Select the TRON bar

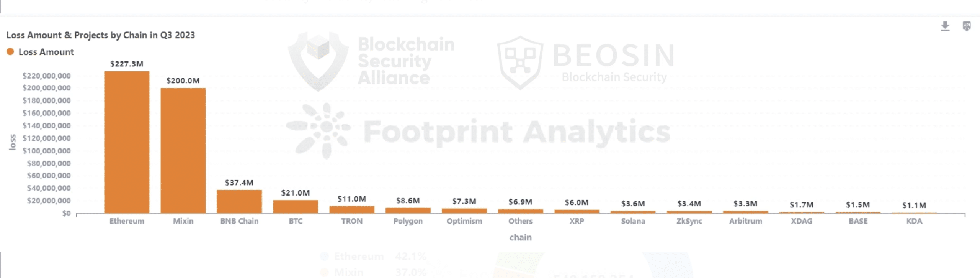coord(352,209)
